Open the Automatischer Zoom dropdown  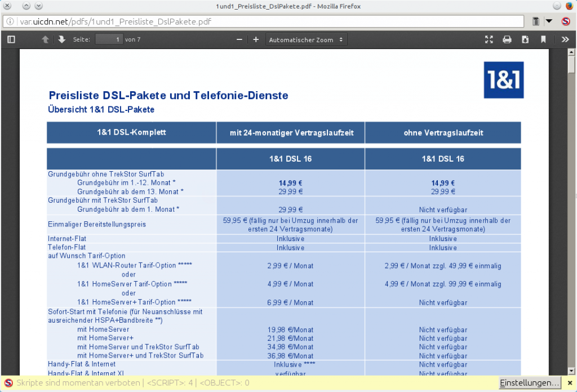pos(306,39)
